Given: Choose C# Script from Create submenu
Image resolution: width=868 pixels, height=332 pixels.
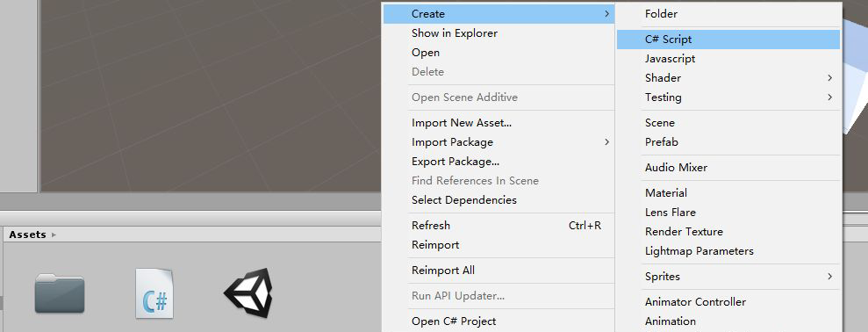Looking at the screenshot, I should coord(728,40).
